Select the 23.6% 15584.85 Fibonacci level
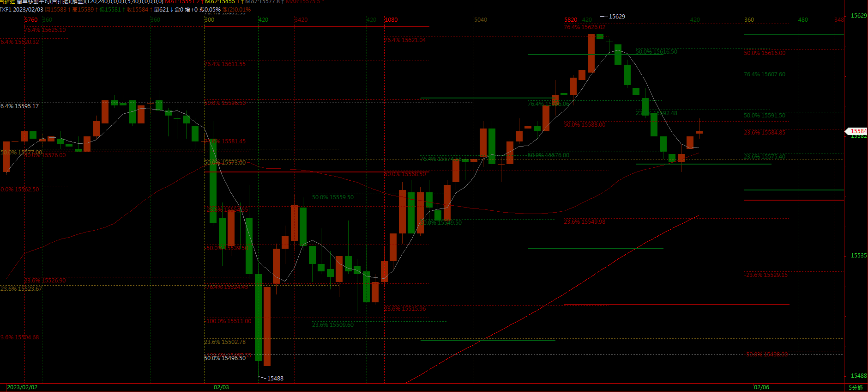This screenshot has height=392, width=868. 765,133
